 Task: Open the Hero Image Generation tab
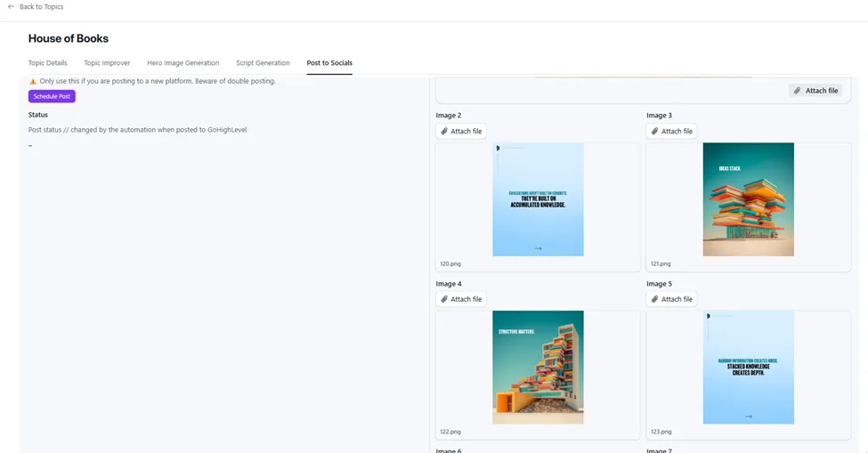tap(183, 63)
